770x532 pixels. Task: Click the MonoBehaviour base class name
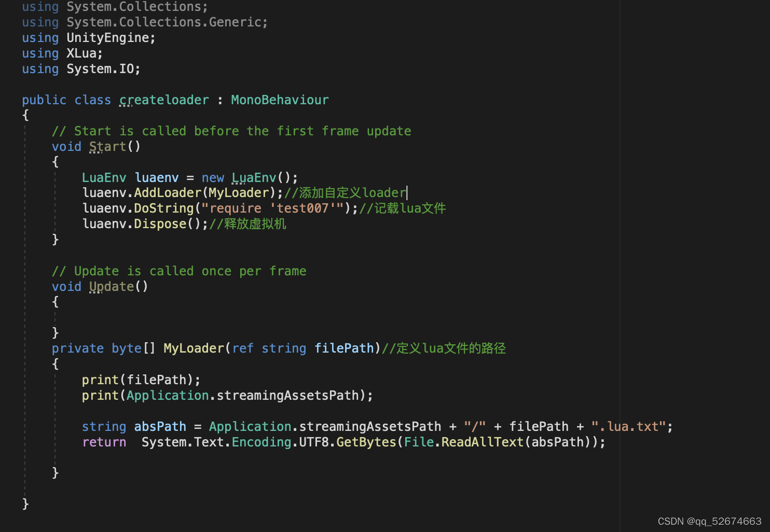pos(280,100)
